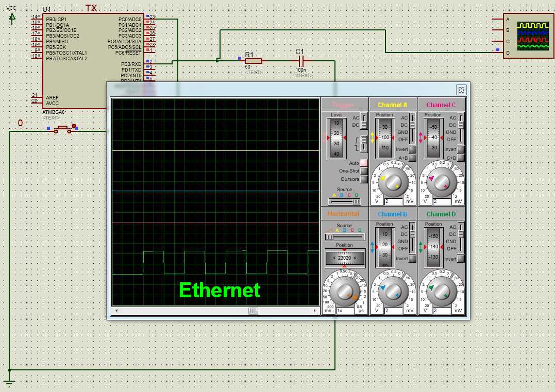Screen dimensions: 555x392
Task: Click the green Ethernet text label
Action: pos(220,290)
